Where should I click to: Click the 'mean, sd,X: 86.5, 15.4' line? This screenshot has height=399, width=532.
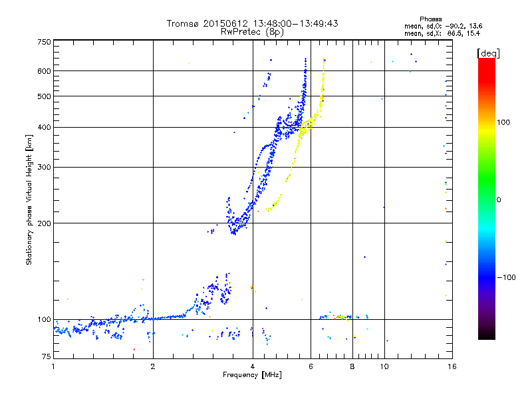pyautogui.click(x=442, y=33)
